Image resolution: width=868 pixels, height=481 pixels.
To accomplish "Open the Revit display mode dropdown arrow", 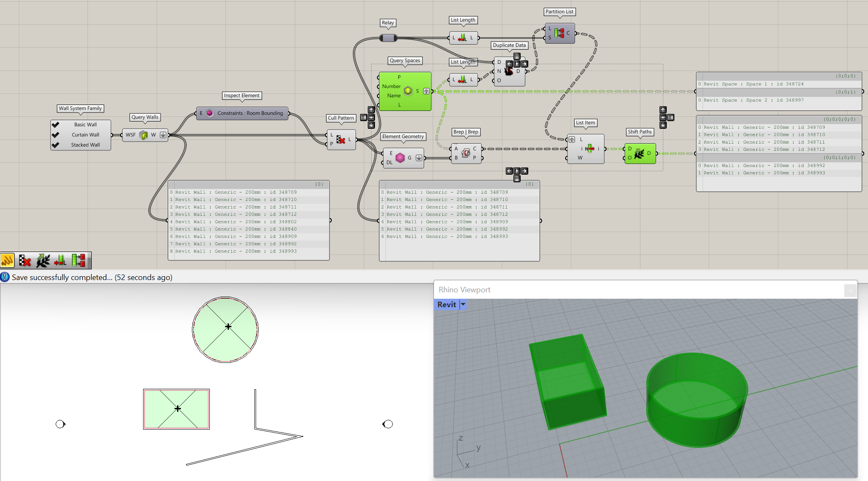I will pyautogui.click(x=463, y=304).
